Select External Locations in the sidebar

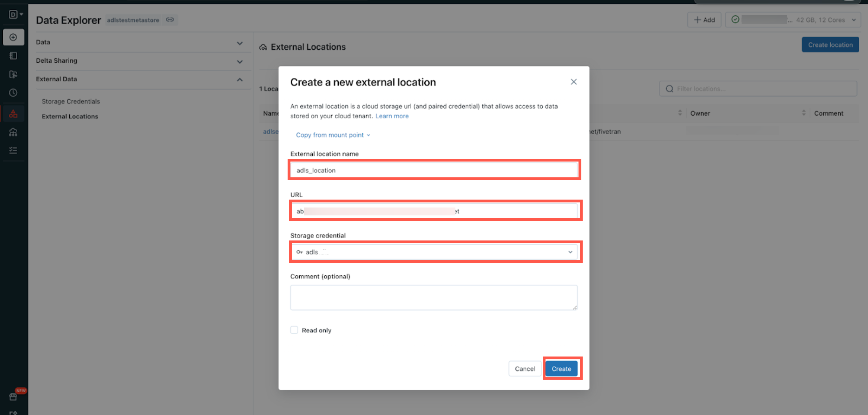(70, 117)
